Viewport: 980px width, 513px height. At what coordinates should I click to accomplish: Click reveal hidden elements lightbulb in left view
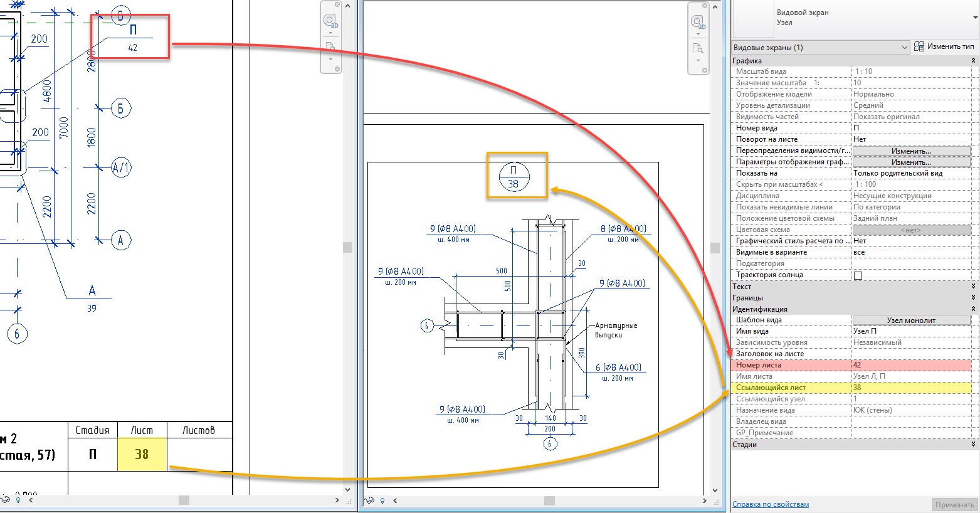click(18, 500)
